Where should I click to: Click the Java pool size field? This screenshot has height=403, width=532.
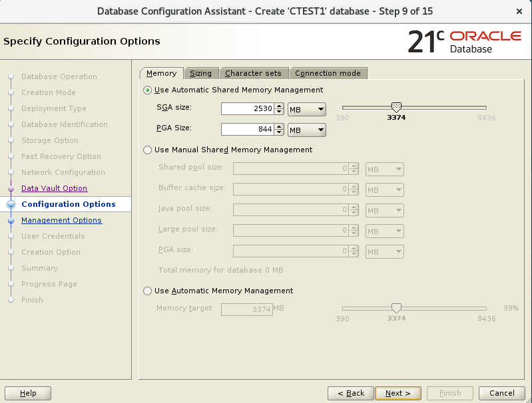click(x=291, y=210)
